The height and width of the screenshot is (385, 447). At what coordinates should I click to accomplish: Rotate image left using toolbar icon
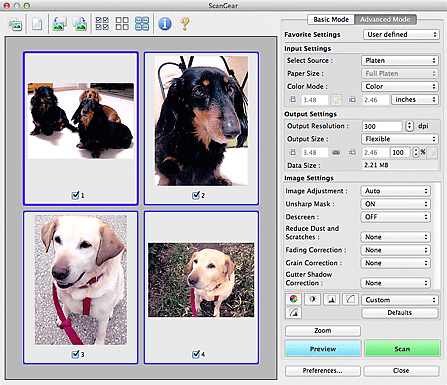[x=59, y=24]
